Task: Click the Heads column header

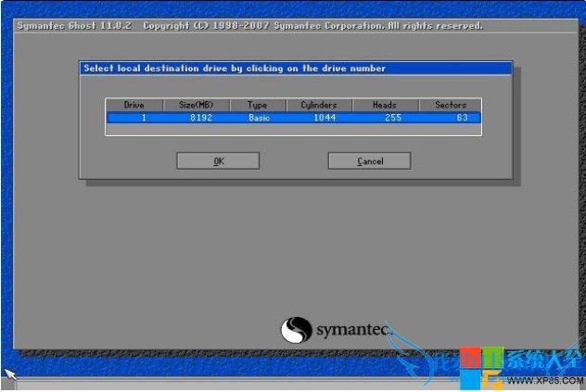Action: pyautogui.click(x=385, y=105)
